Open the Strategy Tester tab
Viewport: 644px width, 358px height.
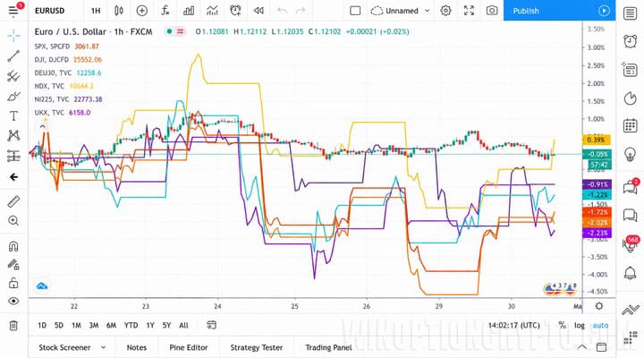point(257,347)
